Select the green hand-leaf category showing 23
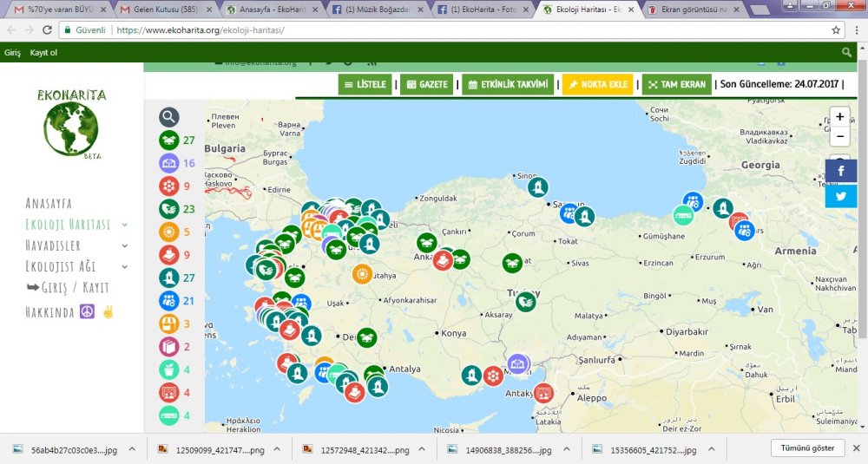The height and width of the screenshot is (464, 868). pos(169,209)
